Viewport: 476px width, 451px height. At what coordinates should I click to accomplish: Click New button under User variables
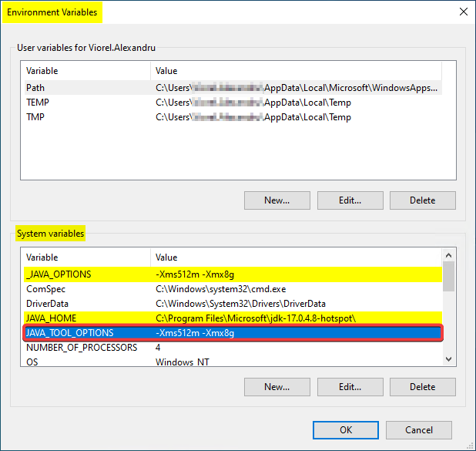click(277, 200)
